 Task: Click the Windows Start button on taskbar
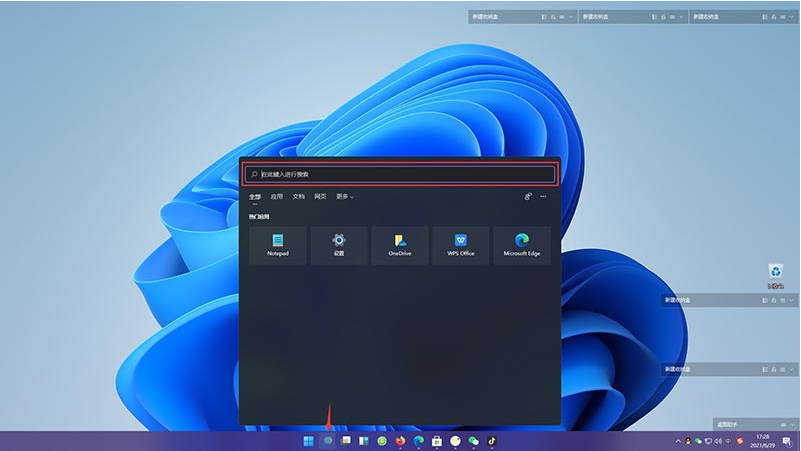point(310,441)
